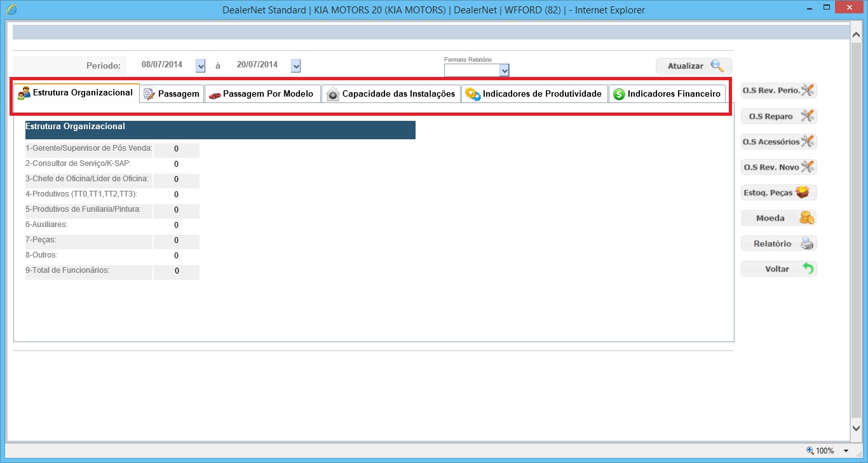The height and width of the screenshot is (463, 868).
Task: Click the Atualizar button
Action: click(x=694, y=66)
